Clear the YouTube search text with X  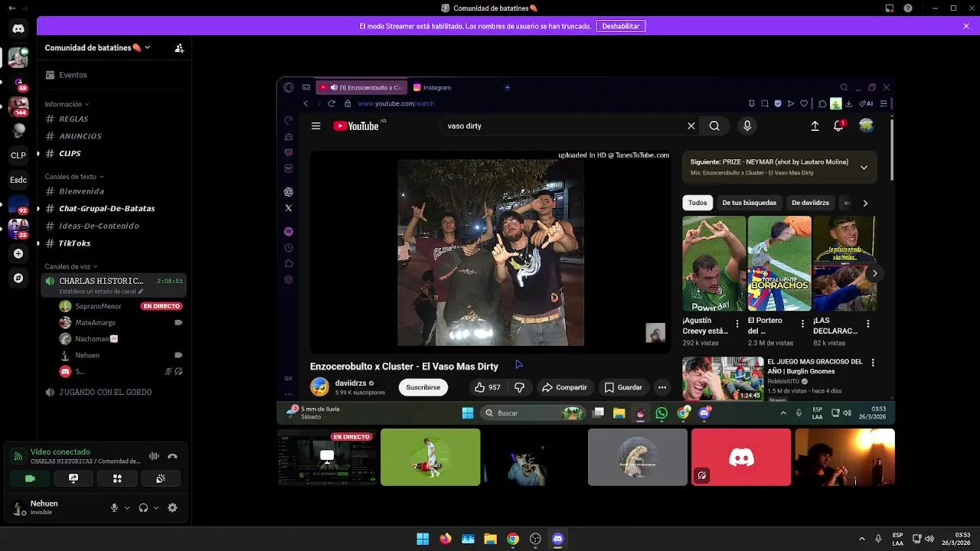(x=691, y=126)
